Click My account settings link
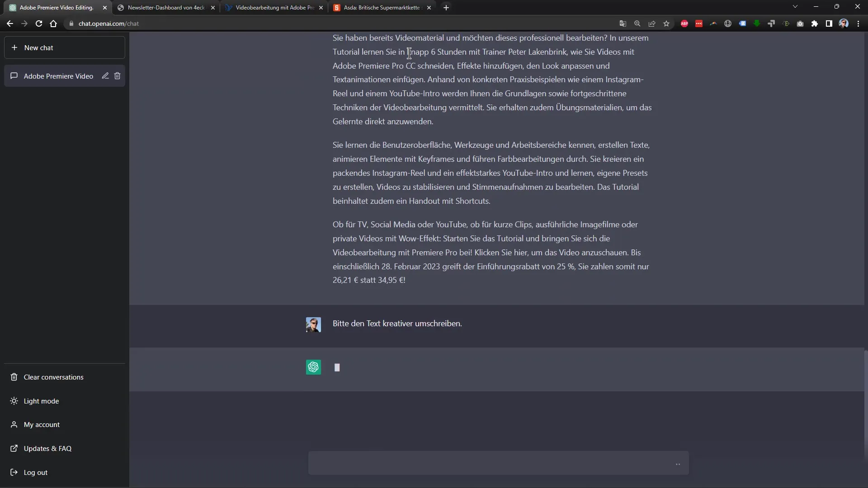This screenshot has width=868, height=488. pos(42,424)
